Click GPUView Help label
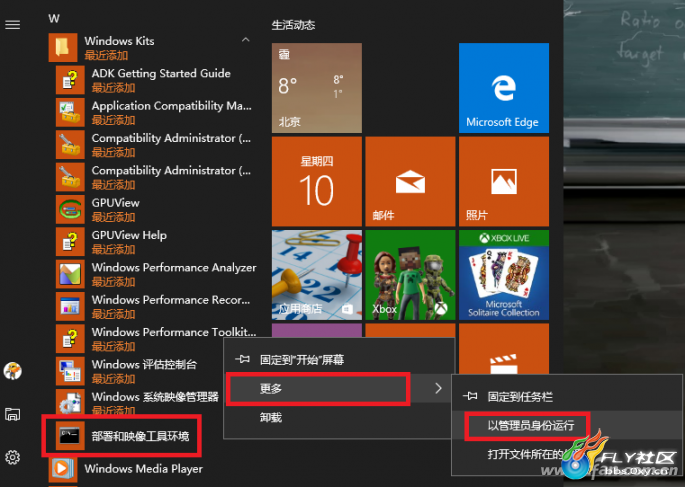The height and width of the screenshot is (487, 685). click(129, 235)
